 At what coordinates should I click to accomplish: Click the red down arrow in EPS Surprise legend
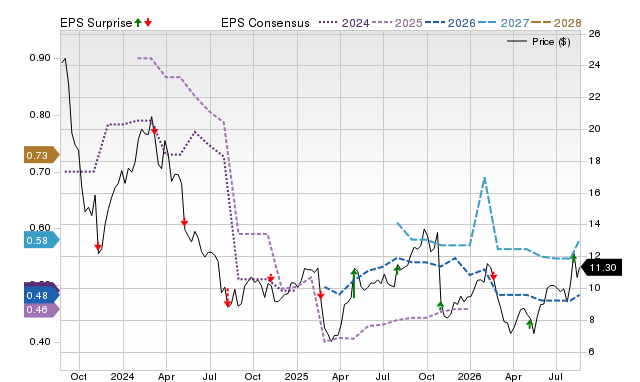(148, 22)
